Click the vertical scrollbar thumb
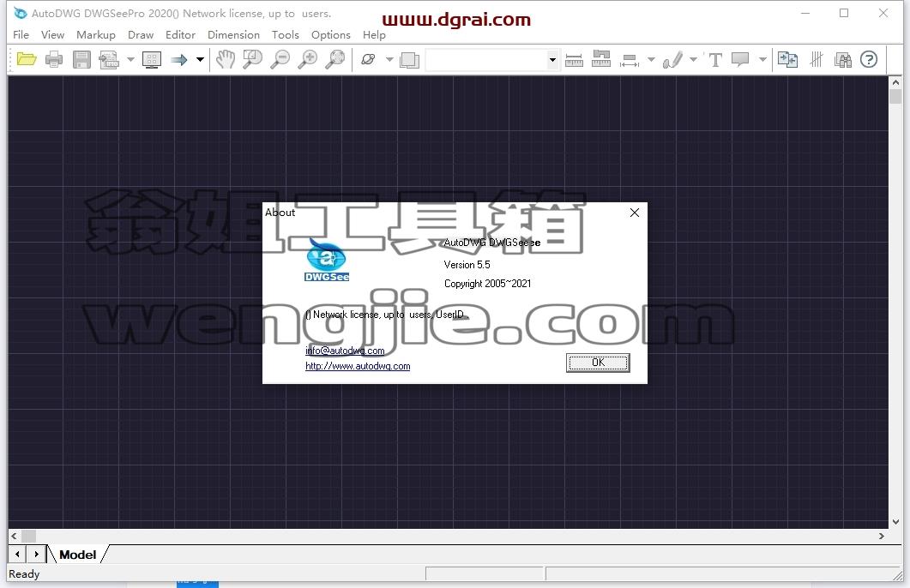 895,96
